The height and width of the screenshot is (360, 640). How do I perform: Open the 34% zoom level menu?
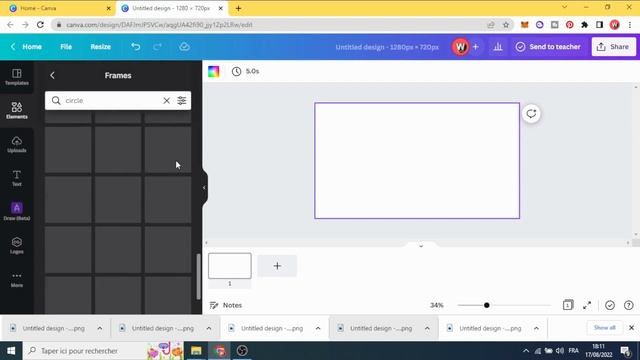click(436, 305)
